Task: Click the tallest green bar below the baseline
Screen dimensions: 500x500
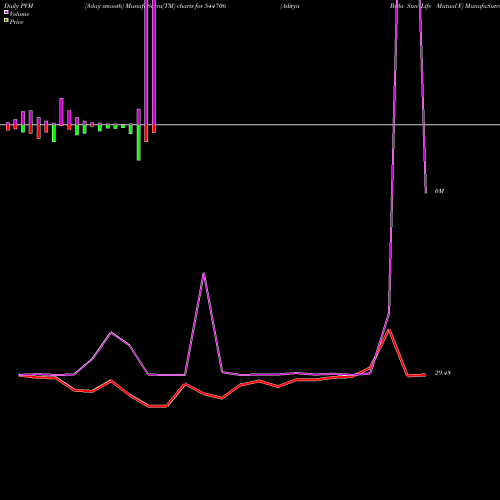Action: coord(139,143)
